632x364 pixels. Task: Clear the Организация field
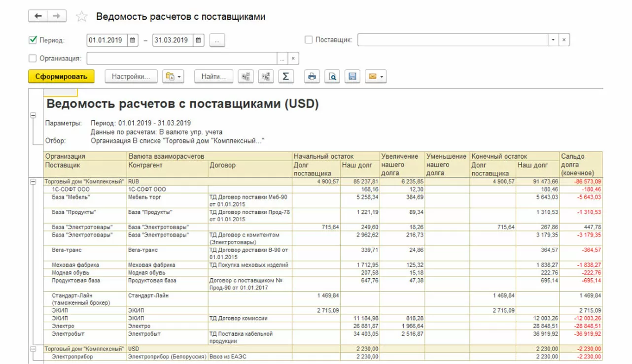(293, 59)
